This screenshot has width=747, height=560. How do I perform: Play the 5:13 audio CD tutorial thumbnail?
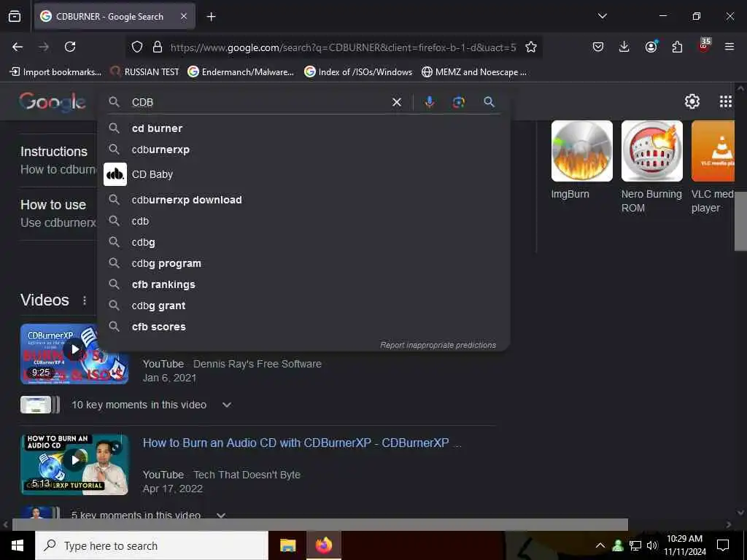pyautogui.click(x=74, y=464)
